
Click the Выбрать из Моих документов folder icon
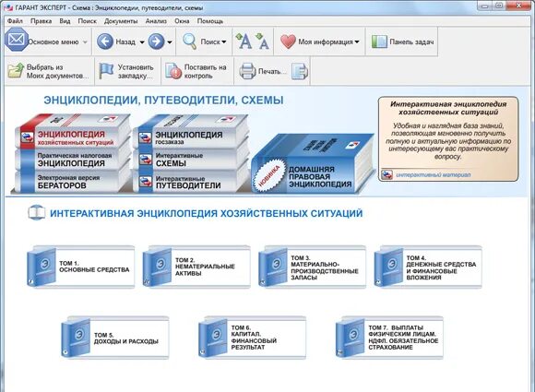point(16,70)
